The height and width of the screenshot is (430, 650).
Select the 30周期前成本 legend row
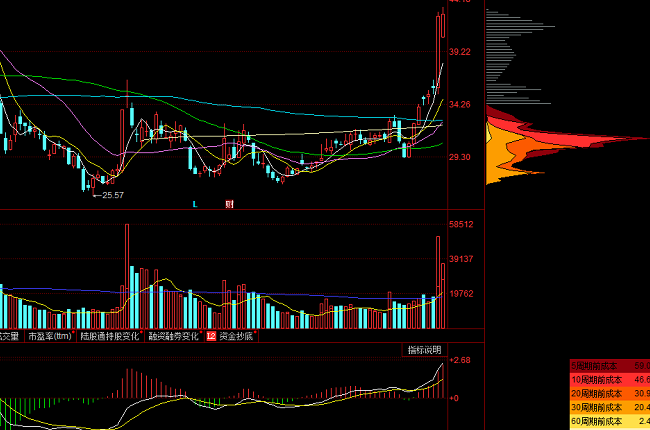click(x=610, y=407)
